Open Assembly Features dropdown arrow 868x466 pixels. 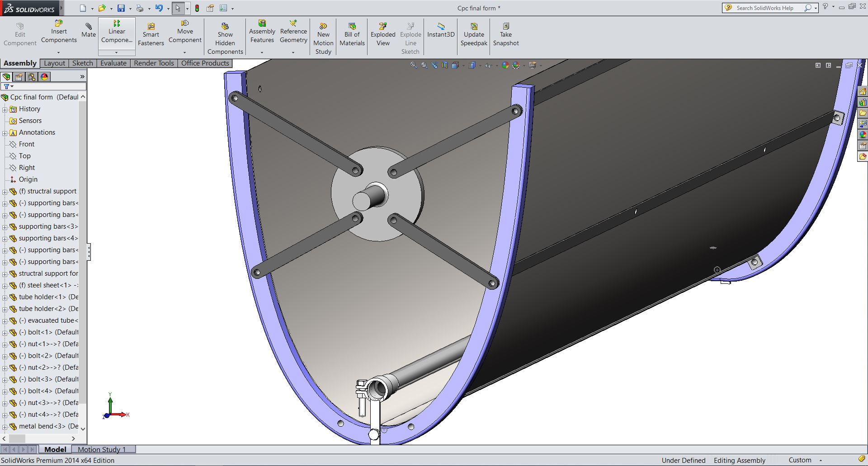pos(262,52)
